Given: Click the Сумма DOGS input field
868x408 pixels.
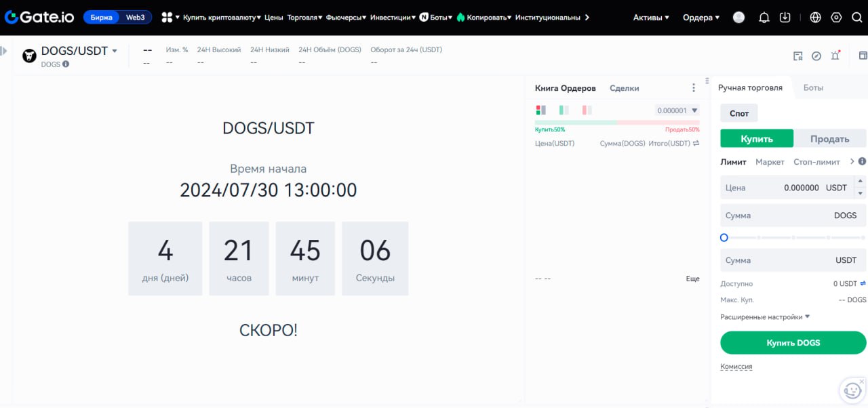Looking at the screenshot, I should point(793,216).
